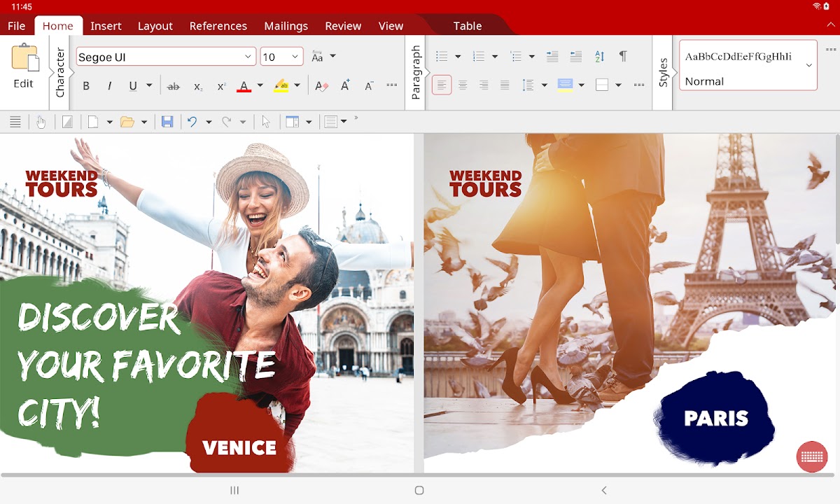840x504 pixels.
Task: Undo the last action
Action: point(192,122)
